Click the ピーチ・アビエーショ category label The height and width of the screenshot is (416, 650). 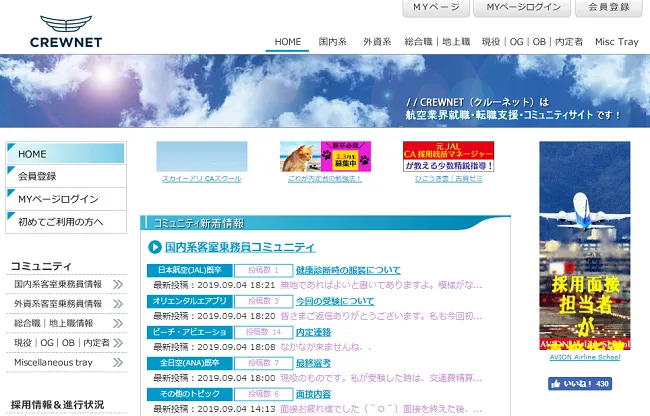[x=190, y=332]
